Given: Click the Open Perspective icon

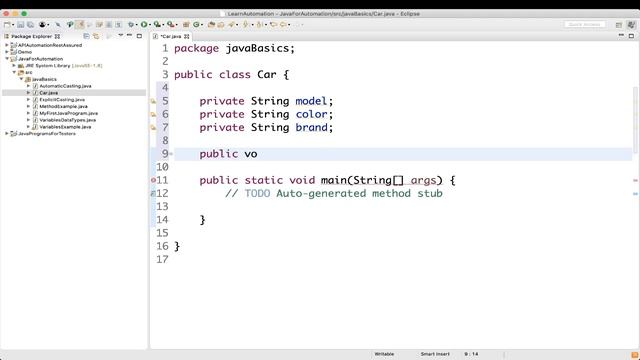Looking at the screenshot, I should point(619,25).
